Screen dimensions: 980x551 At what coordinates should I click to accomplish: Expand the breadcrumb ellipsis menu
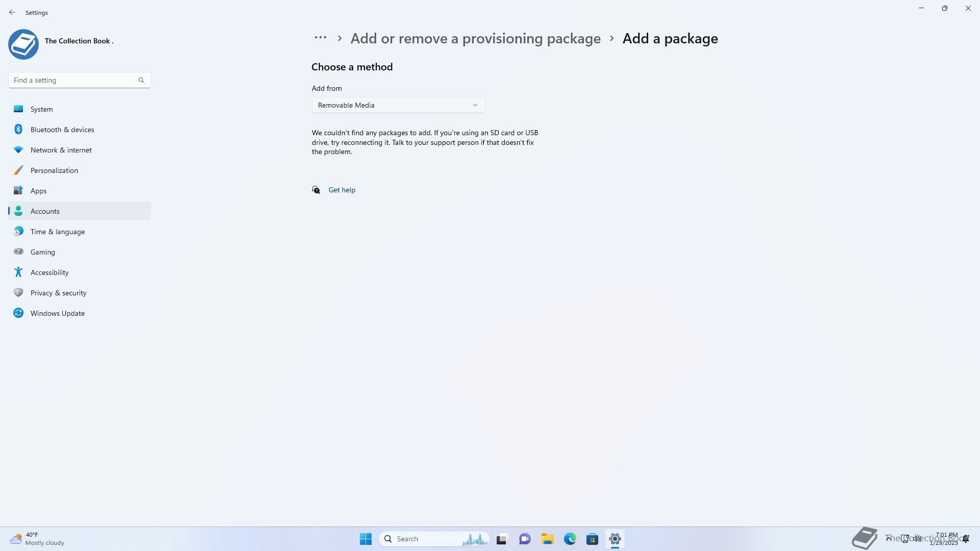click(x=321, y=38)
